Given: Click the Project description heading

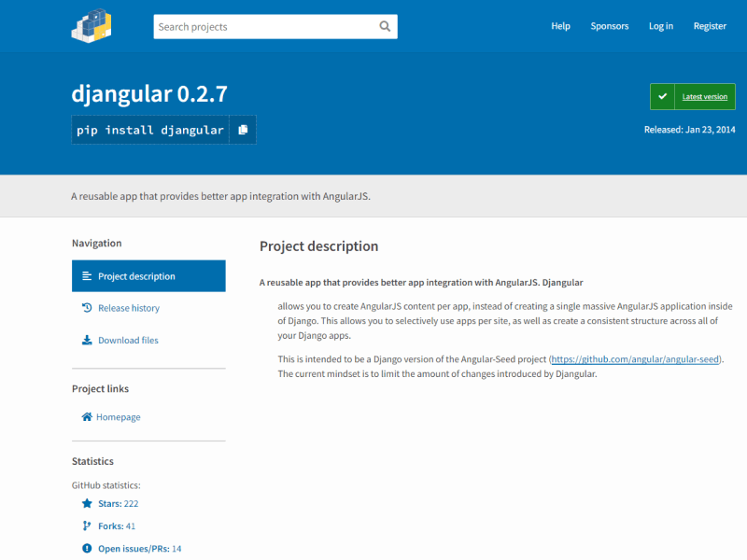Looking at the screenshot, I should pyautogui.click(x=318, y=246).
